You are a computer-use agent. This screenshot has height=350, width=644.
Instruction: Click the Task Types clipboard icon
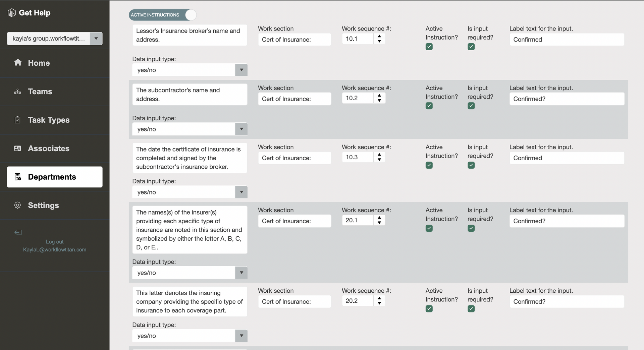click(x=18, y=120)
